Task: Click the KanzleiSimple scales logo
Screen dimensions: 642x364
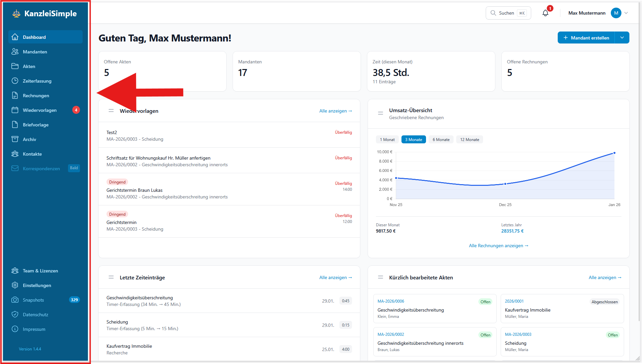Action: (x=16, y=14)
